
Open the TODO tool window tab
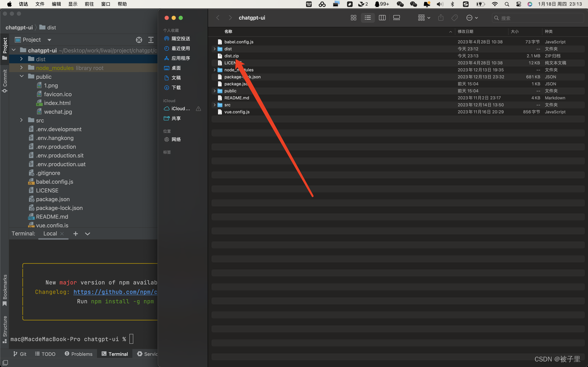coord(45,354)
